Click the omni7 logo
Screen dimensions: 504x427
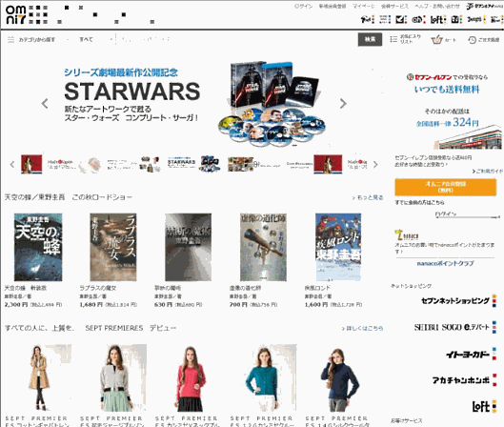point(16,15)
